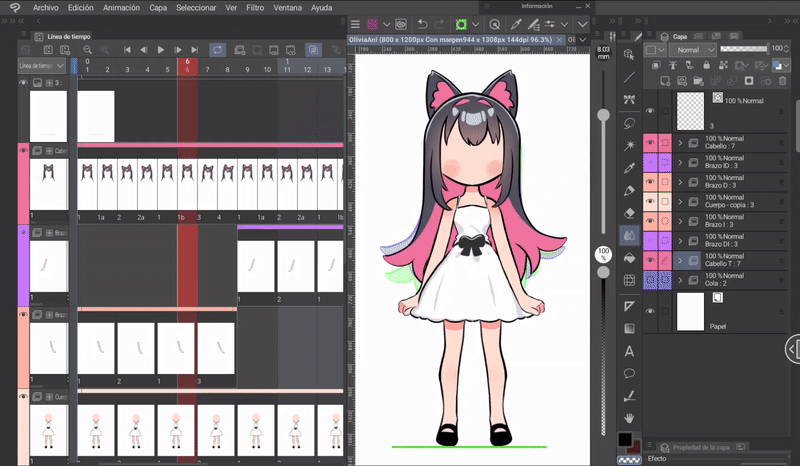
Task: Expand the dropdown next to green selection icon
Action: pyautogui.click(x=475, y=24)
